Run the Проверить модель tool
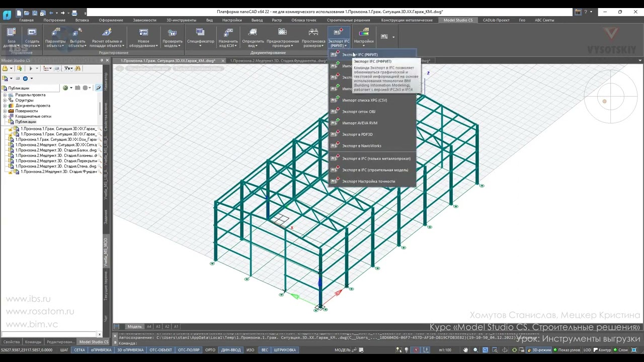 point(173,33)
